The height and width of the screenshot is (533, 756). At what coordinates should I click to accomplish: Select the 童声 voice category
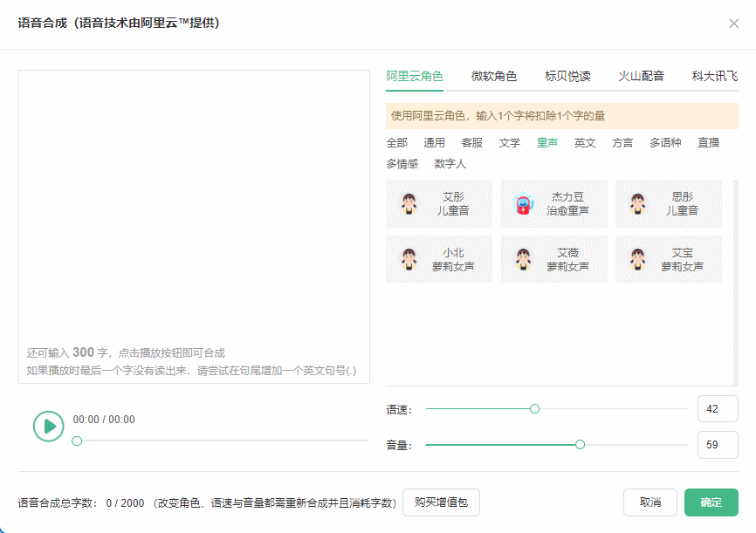click(x=547, y=143)
